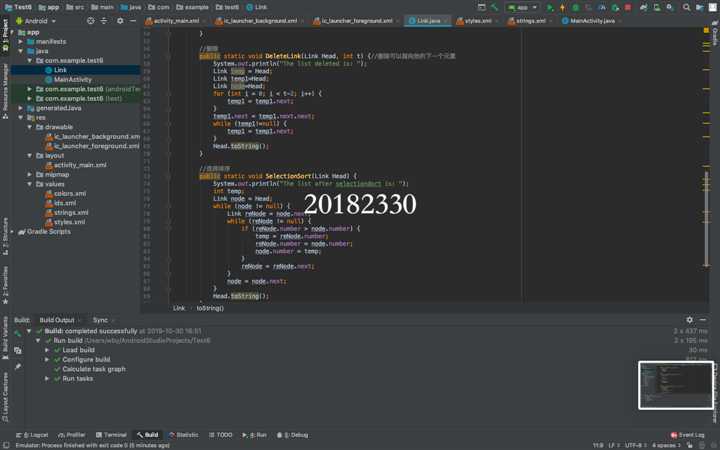Select Link class in project tree
The height and width of the screenshot is (450, 720).
click(x=60, y=70)
